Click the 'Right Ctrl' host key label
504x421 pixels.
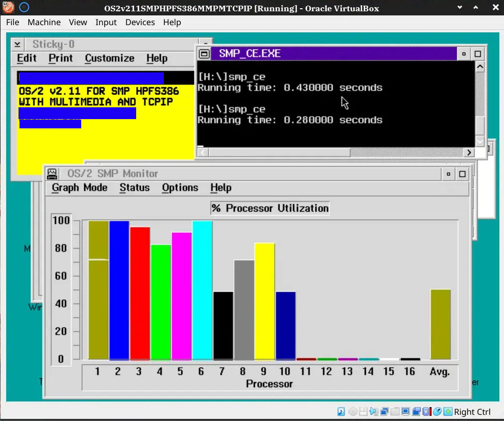click(472, 412)
